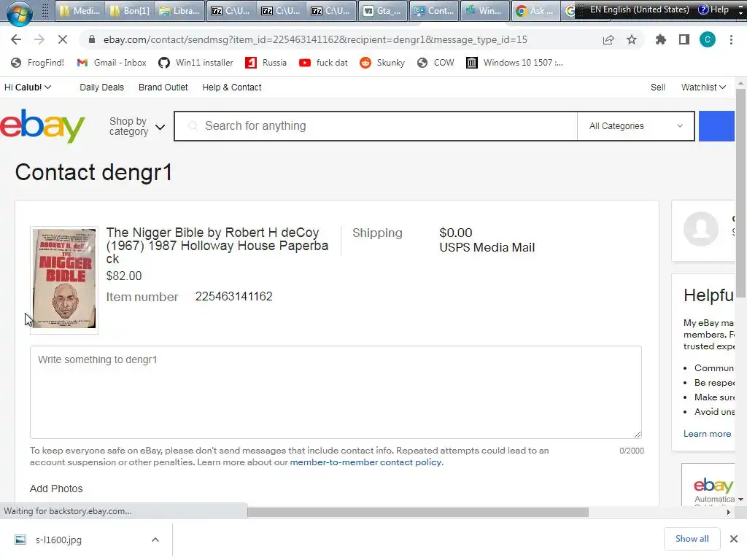This screenshot has height=560, width=747.
Task: Click the browser forward arrow
Action: tap(39, 40)
